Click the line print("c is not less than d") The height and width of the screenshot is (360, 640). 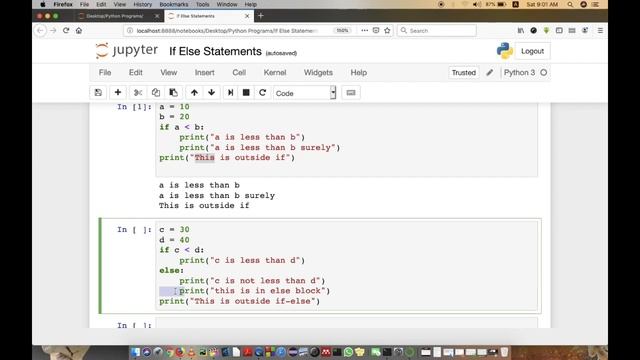(x=252, y=280)
